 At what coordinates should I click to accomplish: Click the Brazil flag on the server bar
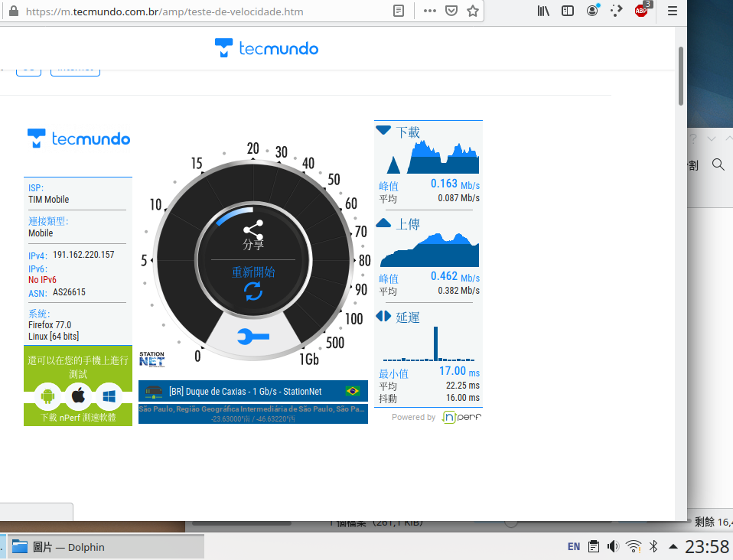pos(353,391)
